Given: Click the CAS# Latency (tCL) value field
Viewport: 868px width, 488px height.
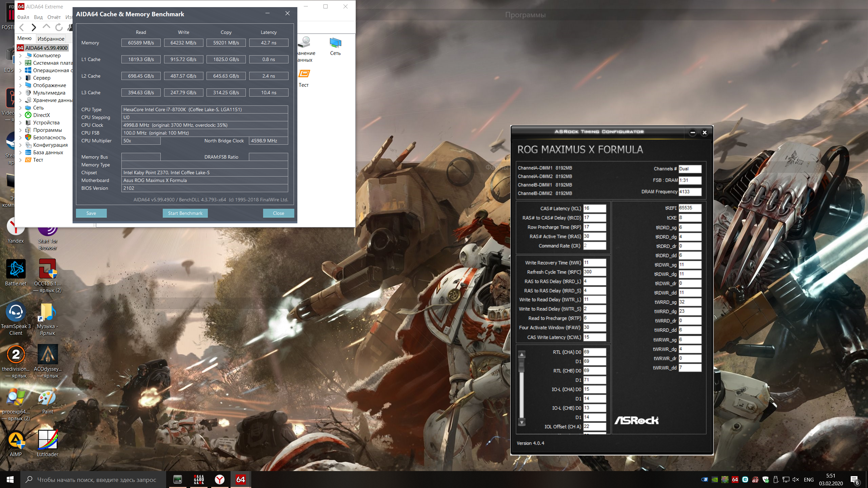Looking at the screenshot, I should 594,208.
